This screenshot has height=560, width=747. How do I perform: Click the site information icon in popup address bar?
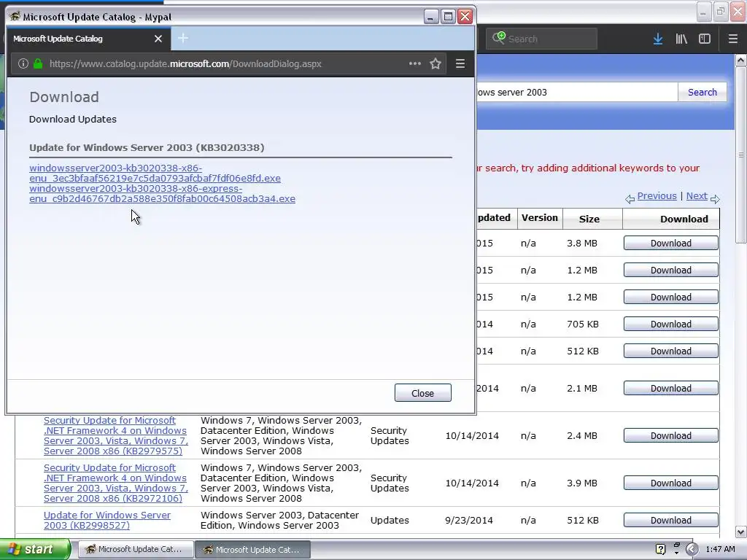pyautogui.click(x=23, y=64)
